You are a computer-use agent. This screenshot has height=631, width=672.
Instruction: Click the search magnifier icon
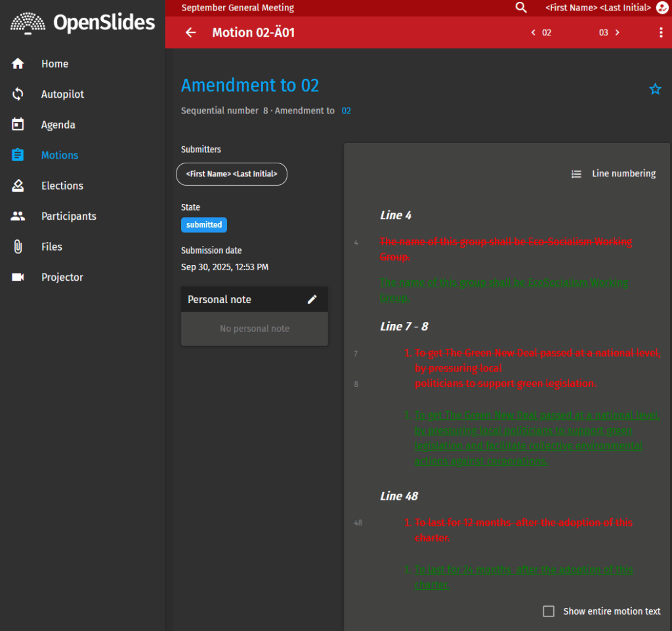click(x=521, y=8)
